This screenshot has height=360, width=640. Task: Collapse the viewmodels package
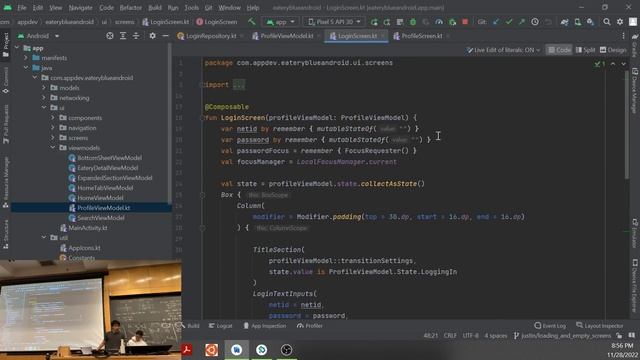(x=53, y=148)
